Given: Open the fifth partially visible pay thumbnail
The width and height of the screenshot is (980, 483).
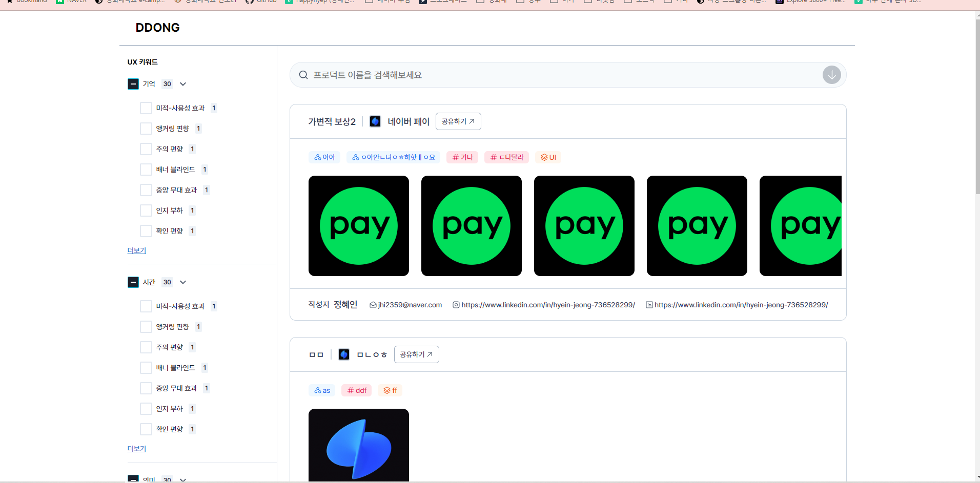Looking at the screenshot, I should [801, 226].
